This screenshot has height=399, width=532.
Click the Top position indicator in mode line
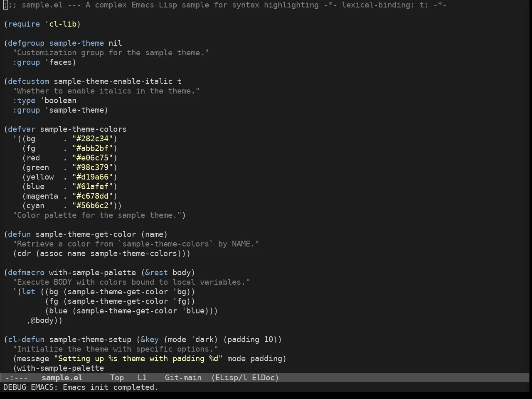point(117,378)
